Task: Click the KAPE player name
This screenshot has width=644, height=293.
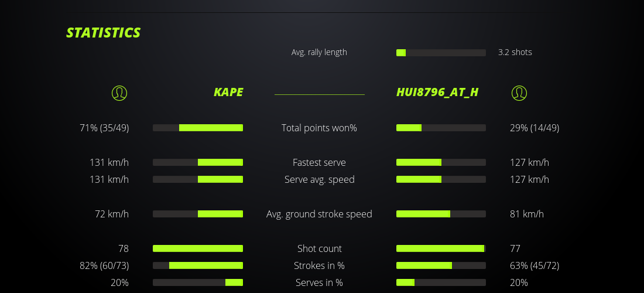Action: 228,92
